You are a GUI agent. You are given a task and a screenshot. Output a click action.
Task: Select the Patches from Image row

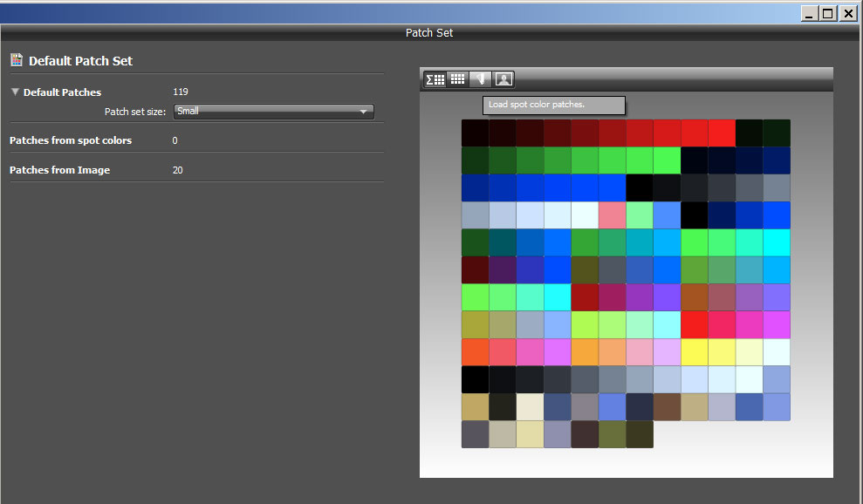(x=196, y=170)
